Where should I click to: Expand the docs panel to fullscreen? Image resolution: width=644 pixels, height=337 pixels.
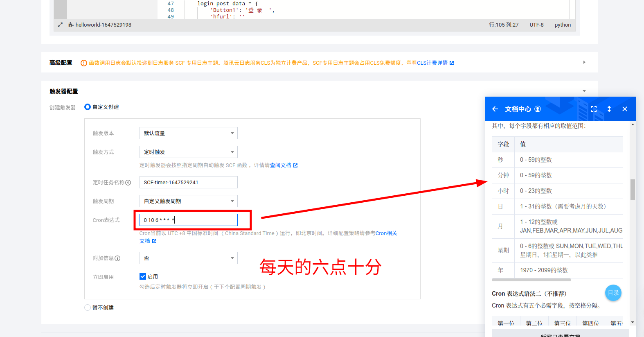[x=594, y=109]
